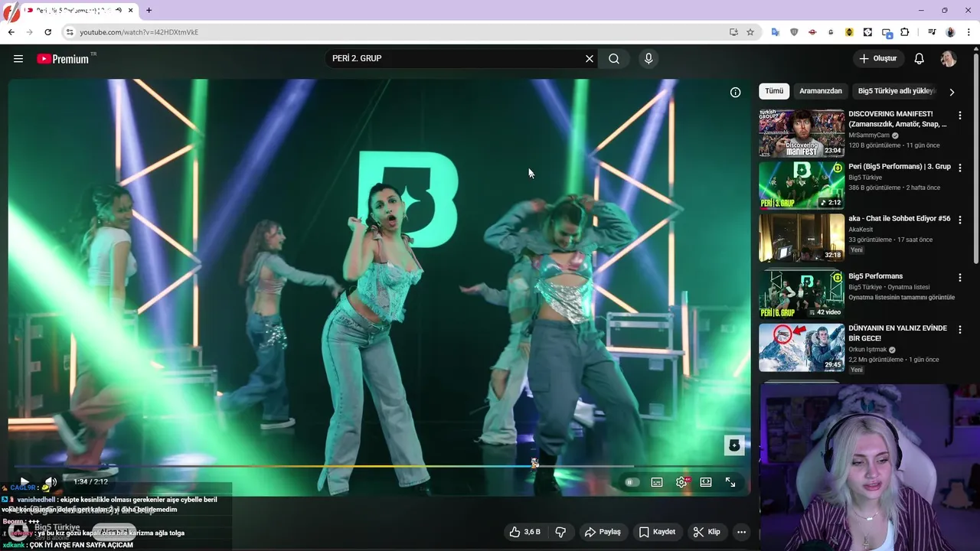The image size is (980, 551).
Task: Open aka Chat ile Sohbet video thumbnail
Action: pyautogui.click(x=802, y=237)
